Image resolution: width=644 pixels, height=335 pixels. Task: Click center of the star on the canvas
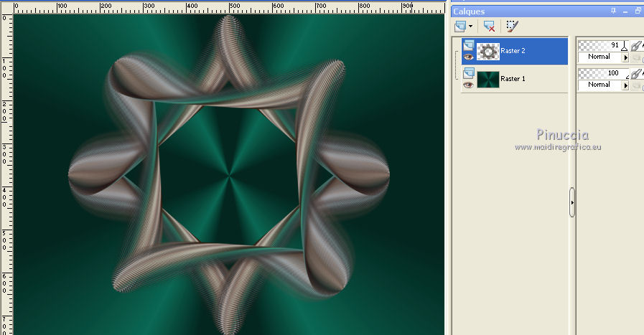click(x=229, y=176)
